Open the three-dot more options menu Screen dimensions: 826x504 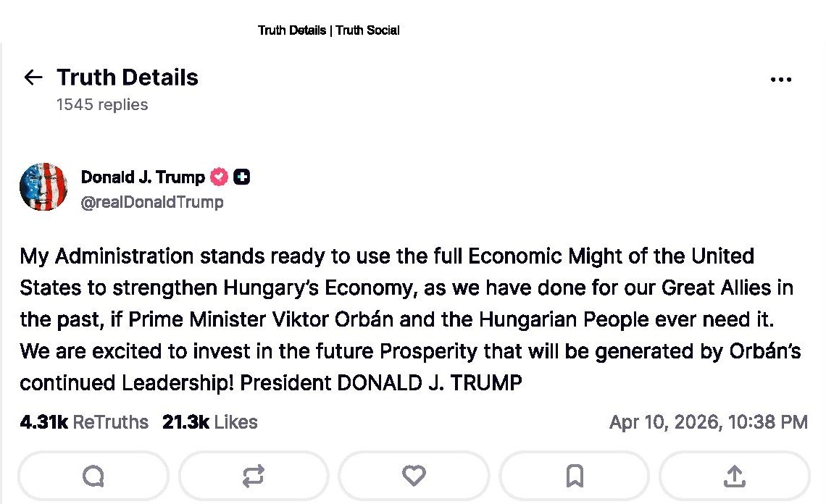(x=780, y=80)
